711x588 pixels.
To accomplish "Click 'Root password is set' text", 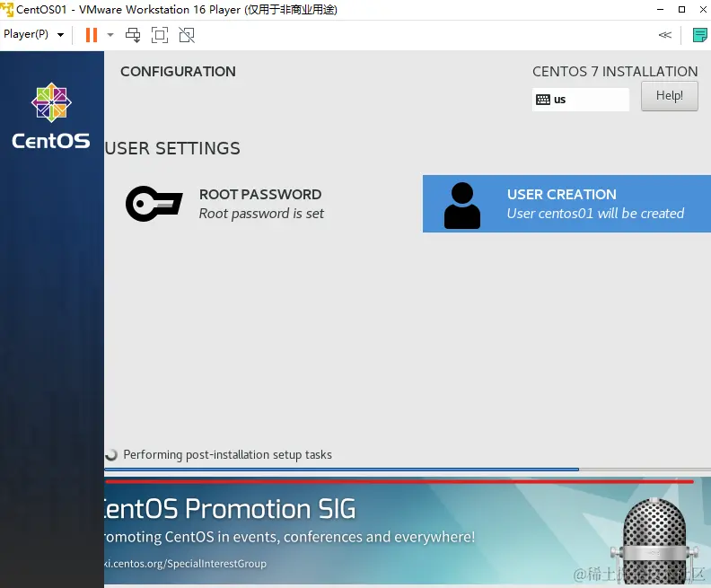I will pos(261,214).
